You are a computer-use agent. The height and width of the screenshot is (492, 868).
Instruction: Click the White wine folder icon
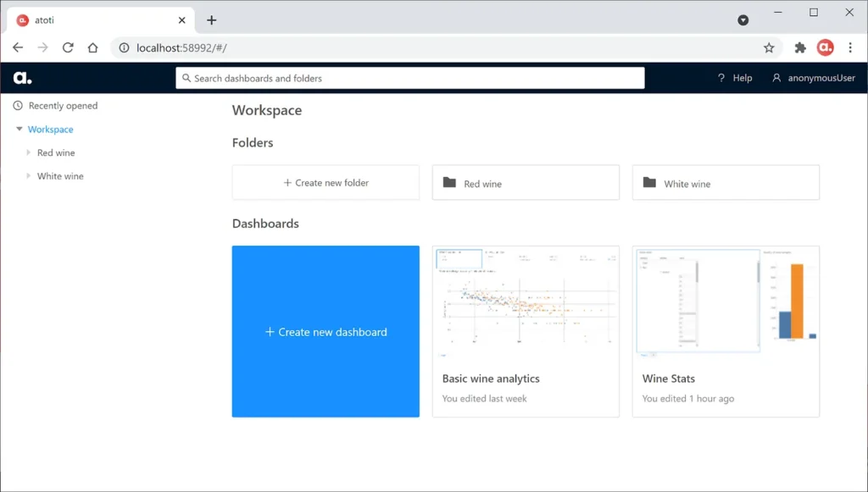coord(649,182)
